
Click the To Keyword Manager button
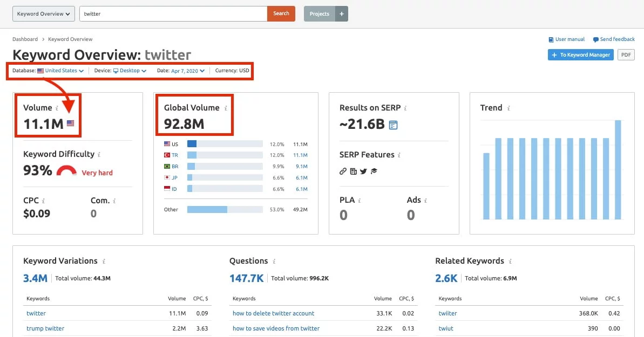[580, 55]
